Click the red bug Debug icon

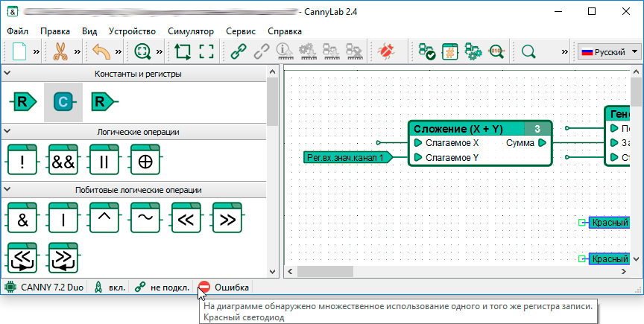coord(386,51)
